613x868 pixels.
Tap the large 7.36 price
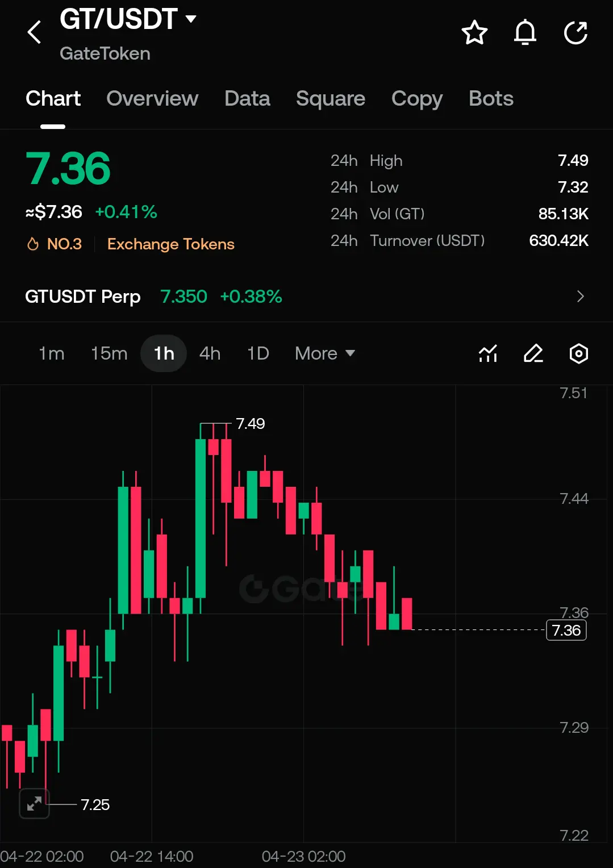[x=68, y=169]
